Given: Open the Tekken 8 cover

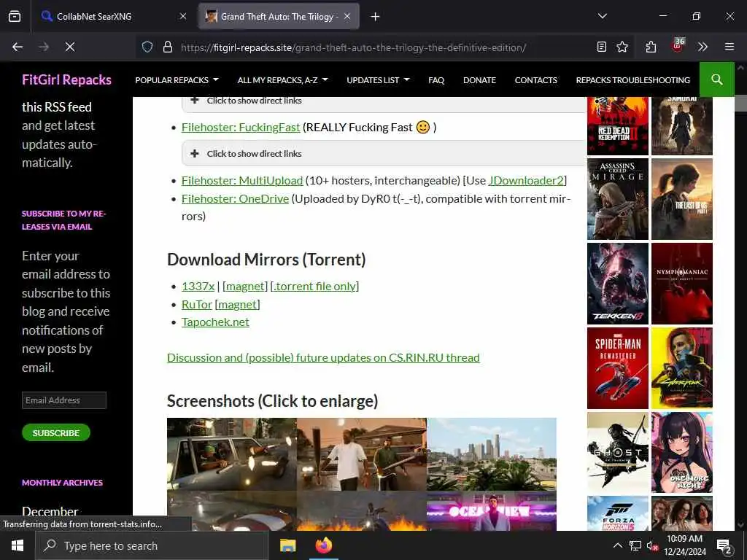Looking at the screenshot, I should (x=617, y=284).
